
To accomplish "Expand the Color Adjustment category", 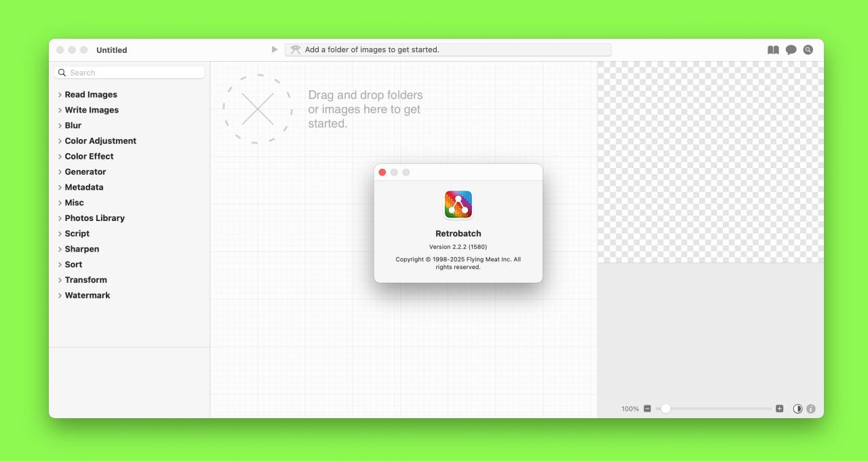I will [x=60, y=141].
